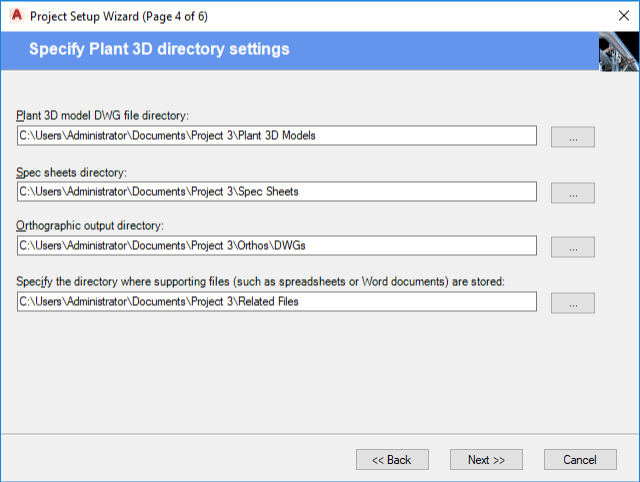Viewport: 640px width, 482px height.
Task: Click the supporting files instruction label
Action: click(260, 282)
